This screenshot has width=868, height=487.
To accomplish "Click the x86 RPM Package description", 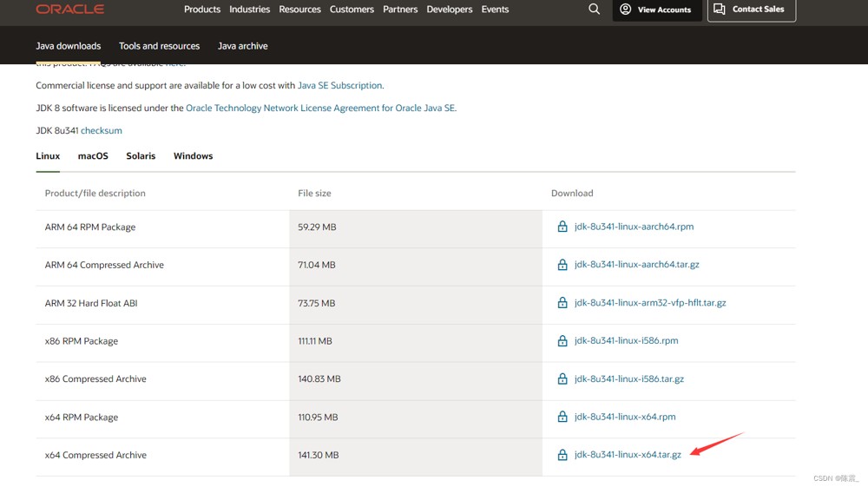I will tap(82, 341).
